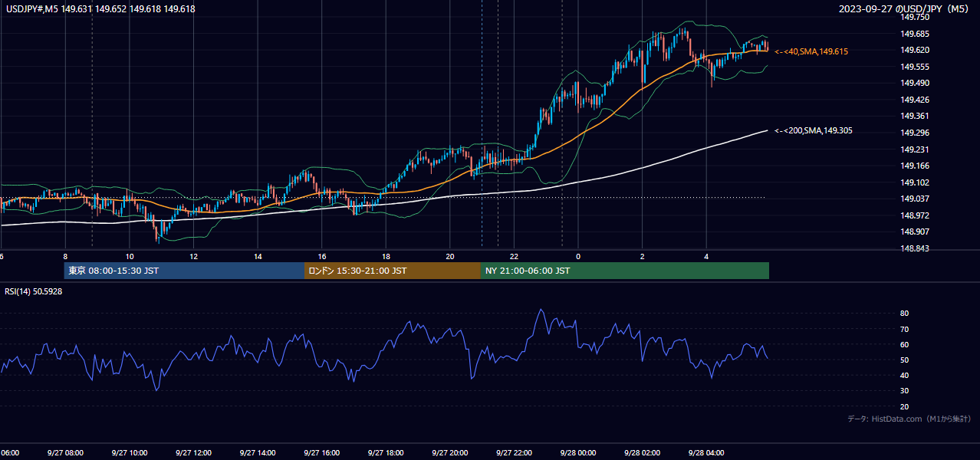Screen dimensions: 980x460
Task: Select the NY 21:00-06:00 JST session bar
Action: [625, 271]
